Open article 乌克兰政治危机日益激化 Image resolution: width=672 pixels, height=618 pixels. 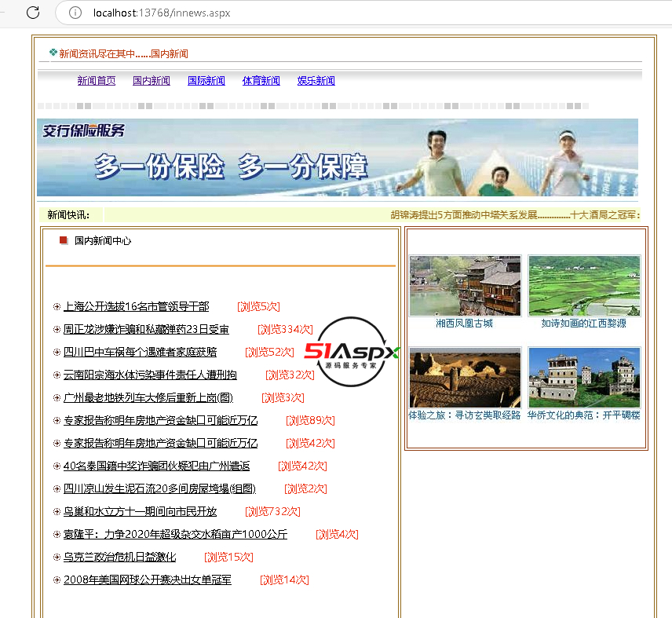[119, 558]
